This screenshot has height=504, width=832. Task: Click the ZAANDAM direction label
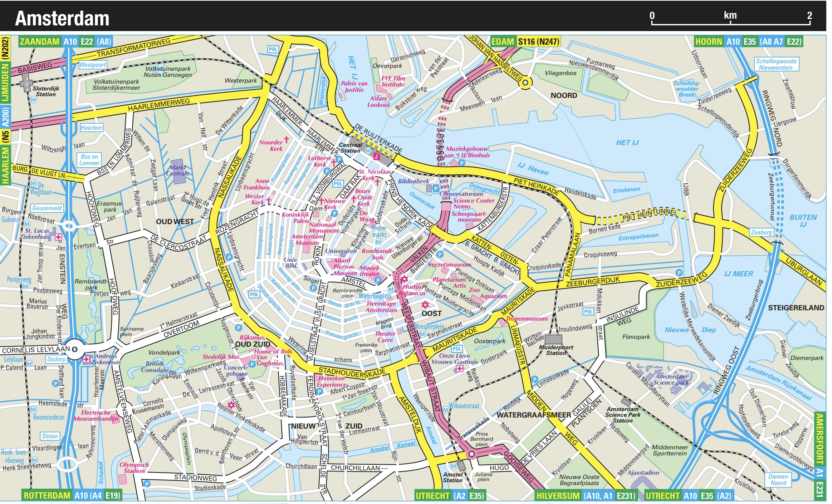[x=40, y=42]
